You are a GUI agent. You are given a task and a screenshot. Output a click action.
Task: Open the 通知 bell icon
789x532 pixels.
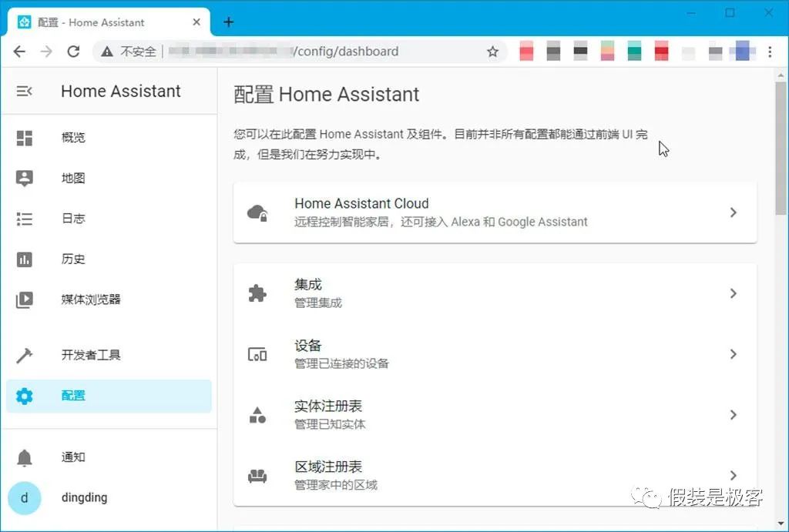24,457
